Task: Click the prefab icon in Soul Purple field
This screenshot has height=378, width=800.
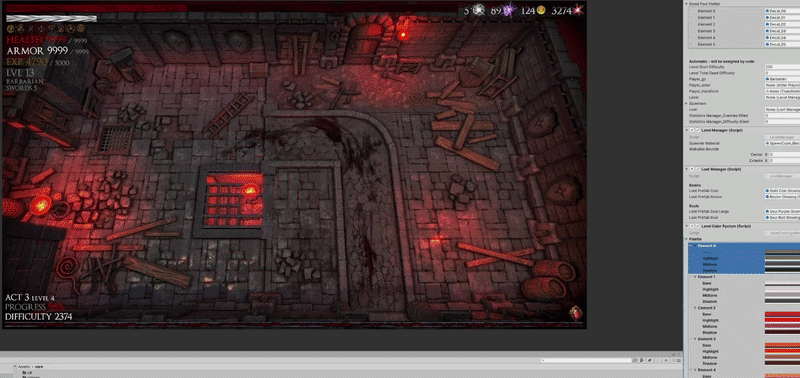Action: click(x=768, y=211)
